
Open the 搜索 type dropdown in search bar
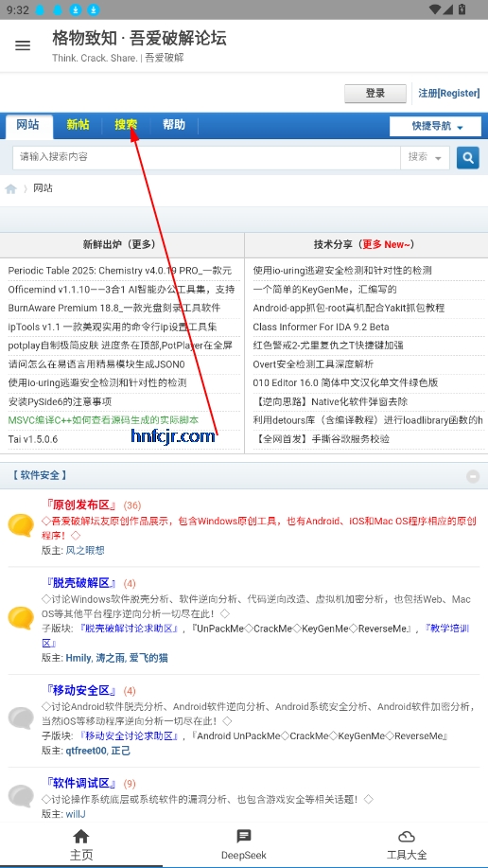click(x=425, y=158)
